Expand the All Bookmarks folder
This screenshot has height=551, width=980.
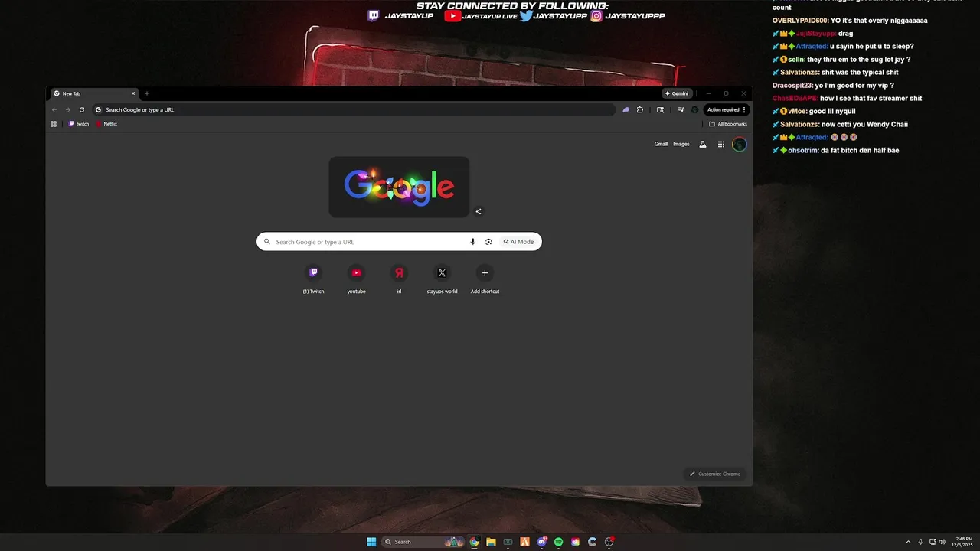coord(728,124)
